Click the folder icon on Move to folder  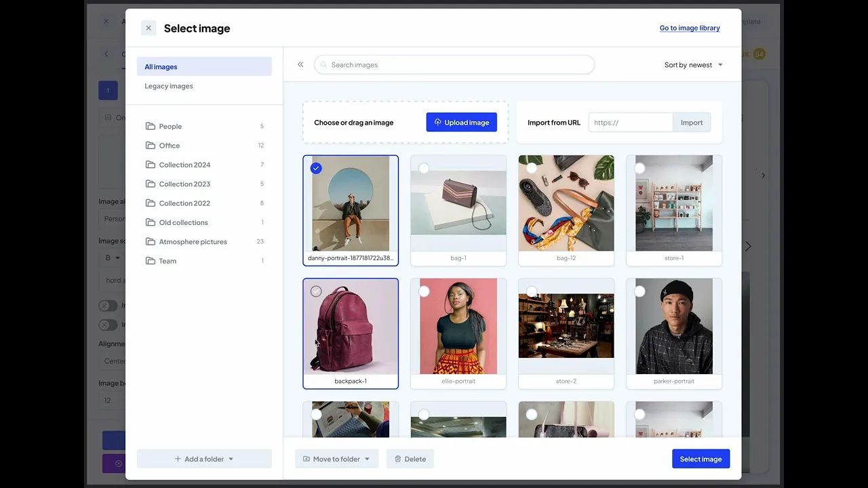click(x=307, y=459)
